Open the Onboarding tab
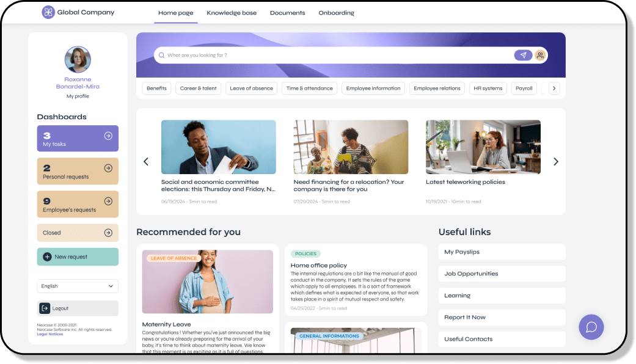The image size is (636, 364). point(336,13)
